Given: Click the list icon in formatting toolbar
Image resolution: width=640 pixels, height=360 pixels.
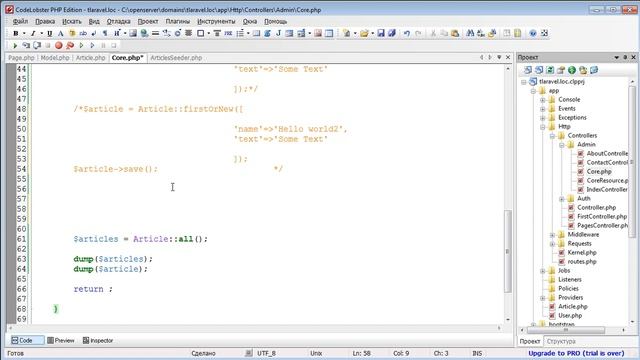Looking at the screenshot, I should 240,33.
